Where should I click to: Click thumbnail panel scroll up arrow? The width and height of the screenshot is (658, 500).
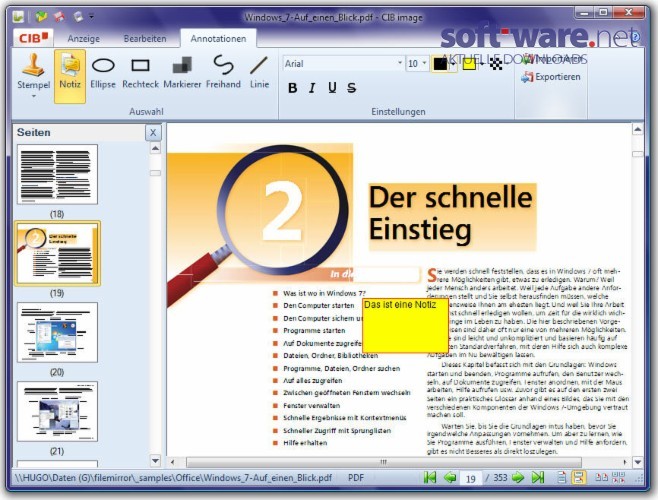pos(155,148)
